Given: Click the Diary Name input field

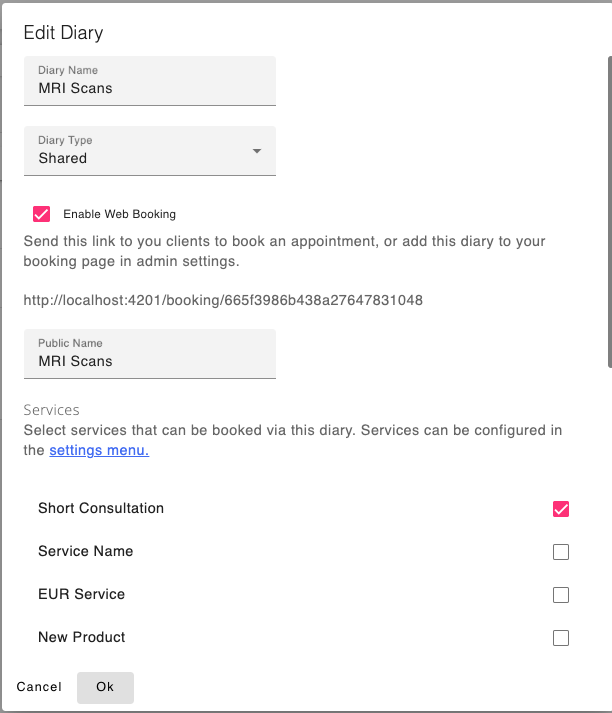Looking at the screenshot, I should click(x=150, y=88).
